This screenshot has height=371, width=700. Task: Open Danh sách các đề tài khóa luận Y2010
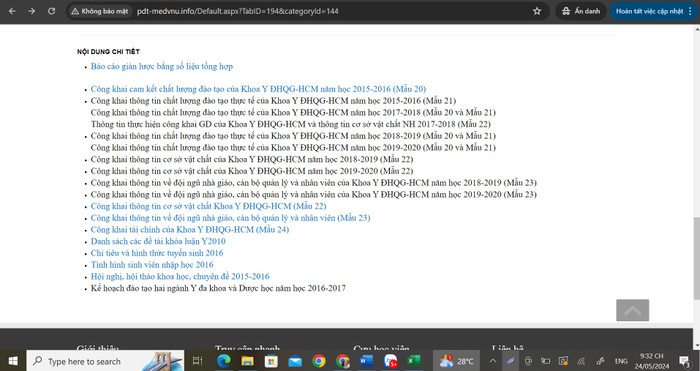point(158,241)
